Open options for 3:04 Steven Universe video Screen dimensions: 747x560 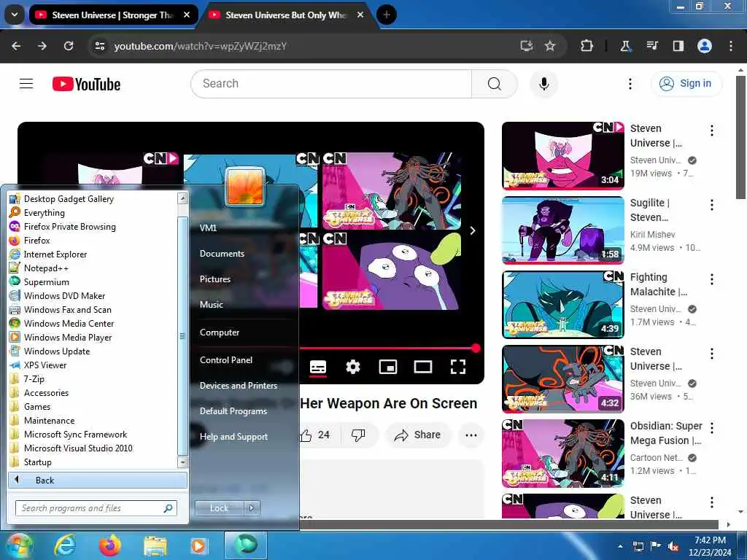pyautogui.click(x=712, y=131)
